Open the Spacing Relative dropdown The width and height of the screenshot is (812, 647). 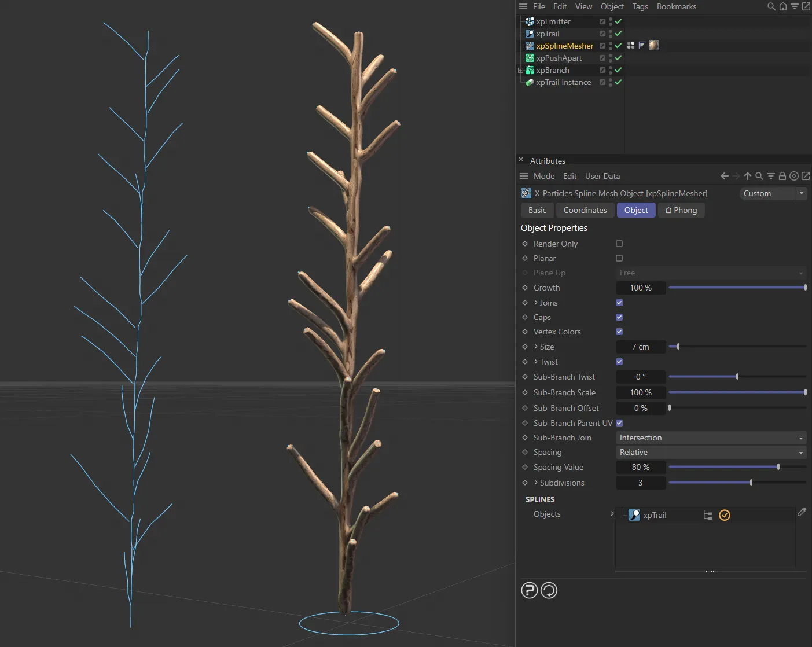click(711, 453)
